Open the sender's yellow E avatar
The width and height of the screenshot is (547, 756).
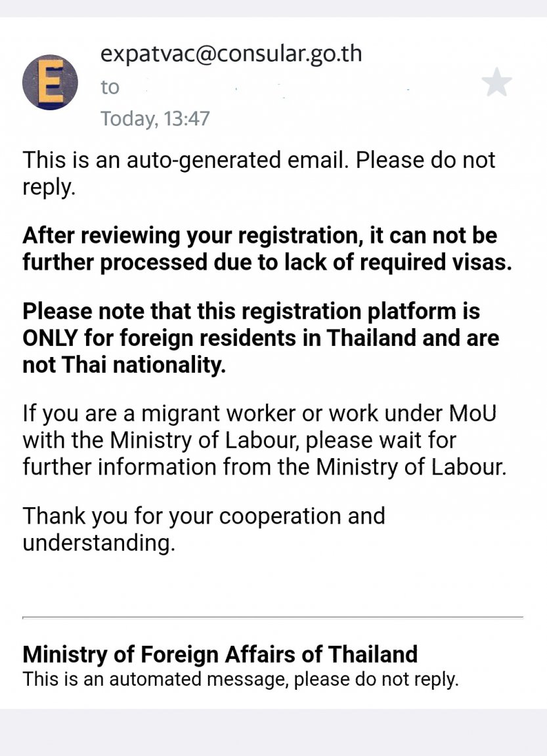(50, 82)
